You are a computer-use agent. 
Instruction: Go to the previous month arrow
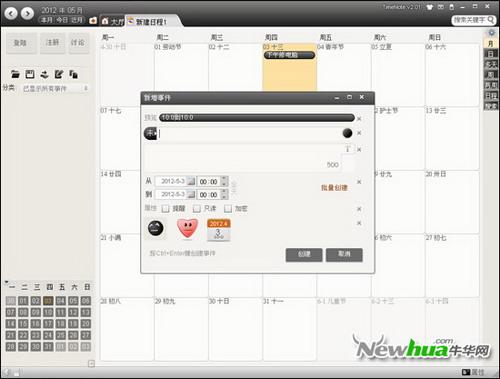11,13
